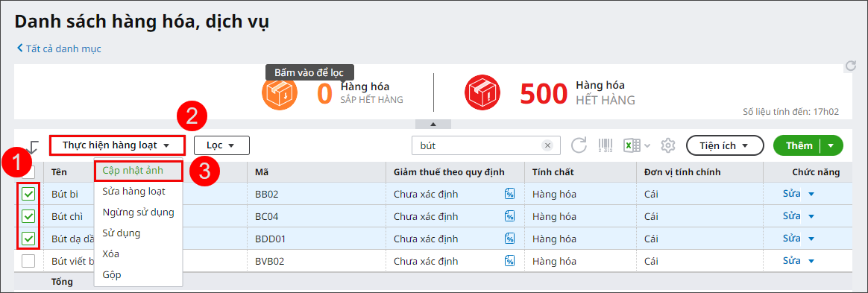Viewport: 868px width, 293px height.
Task: Click refresh icon at top right corner
Action: [851, 66]
